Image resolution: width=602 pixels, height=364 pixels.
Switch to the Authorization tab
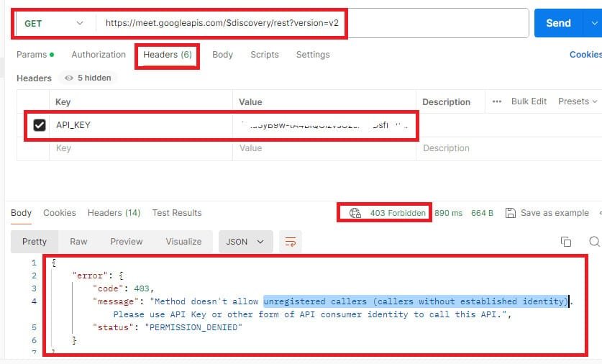pos(99,55)
